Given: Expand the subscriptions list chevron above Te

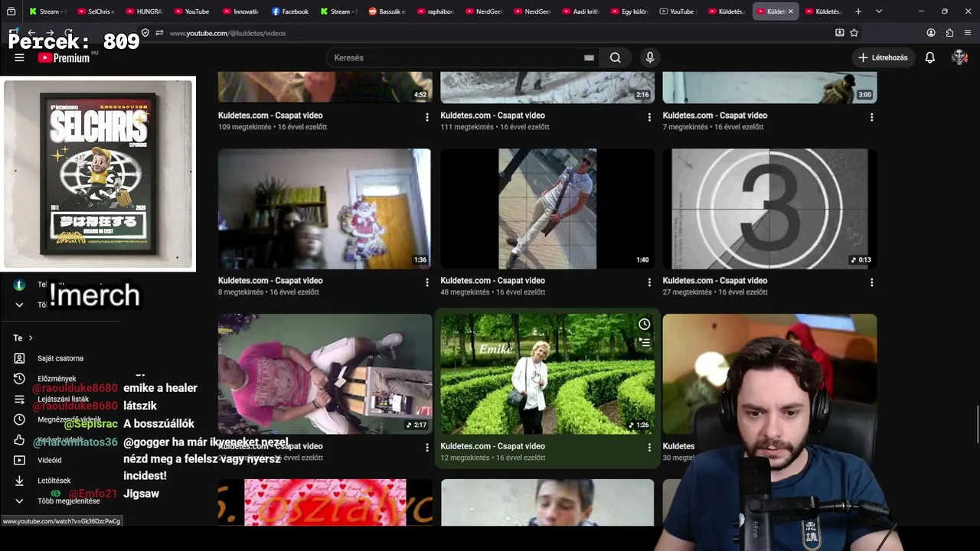Looking at the screenshot, I should pyautogui.click(x=19, y=305).
